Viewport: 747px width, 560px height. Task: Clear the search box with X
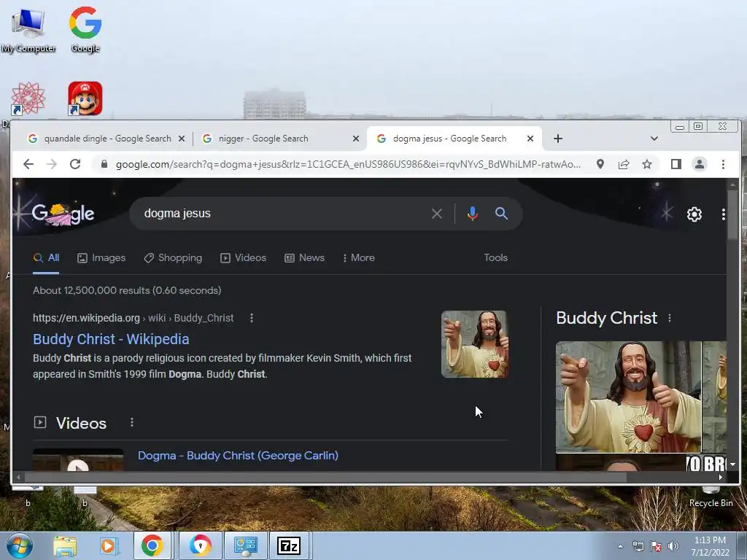click(437, 214)
